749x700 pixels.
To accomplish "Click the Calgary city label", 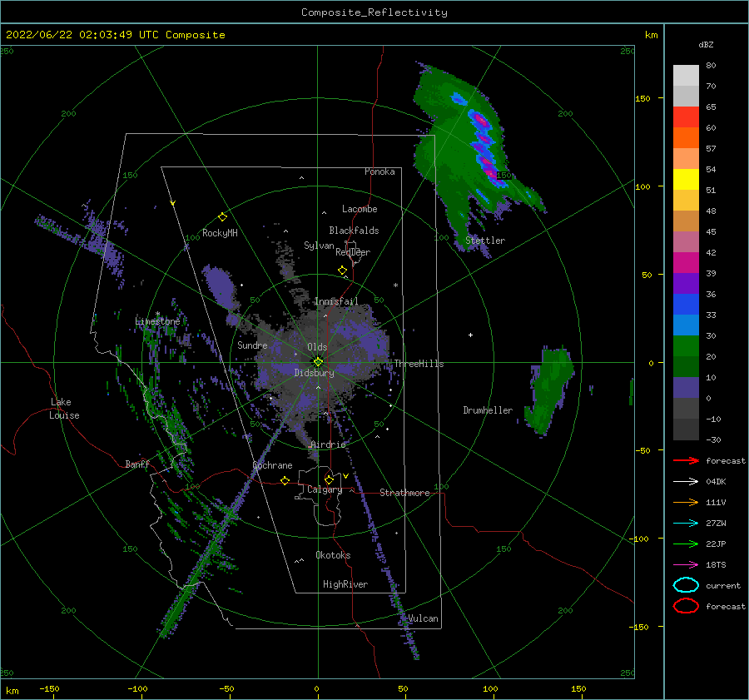I will tap(325, 489).
